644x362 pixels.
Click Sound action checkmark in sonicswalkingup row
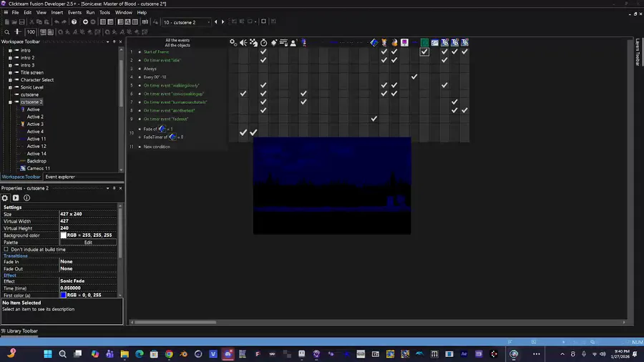[243, 94]
